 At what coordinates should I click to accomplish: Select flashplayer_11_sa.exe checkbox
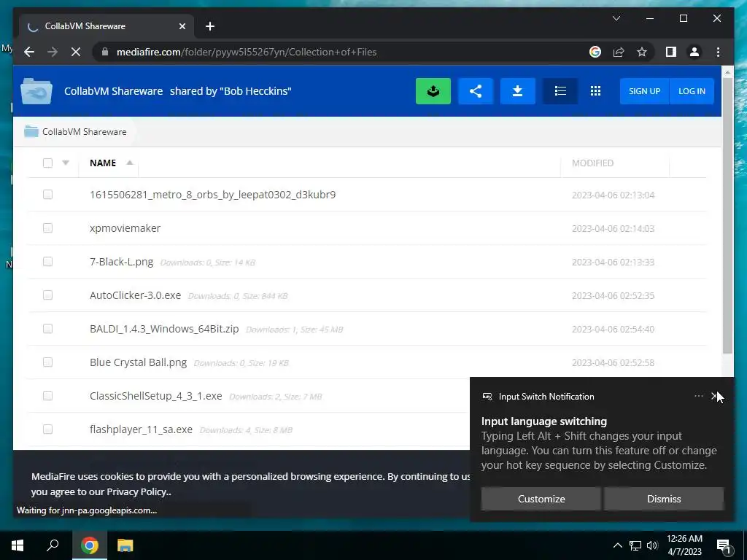47,429
